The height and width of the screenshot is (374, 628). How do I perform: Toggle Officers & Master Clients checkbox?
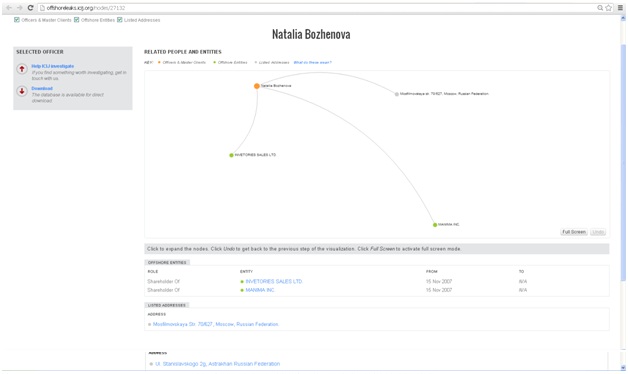coord(17,20)
